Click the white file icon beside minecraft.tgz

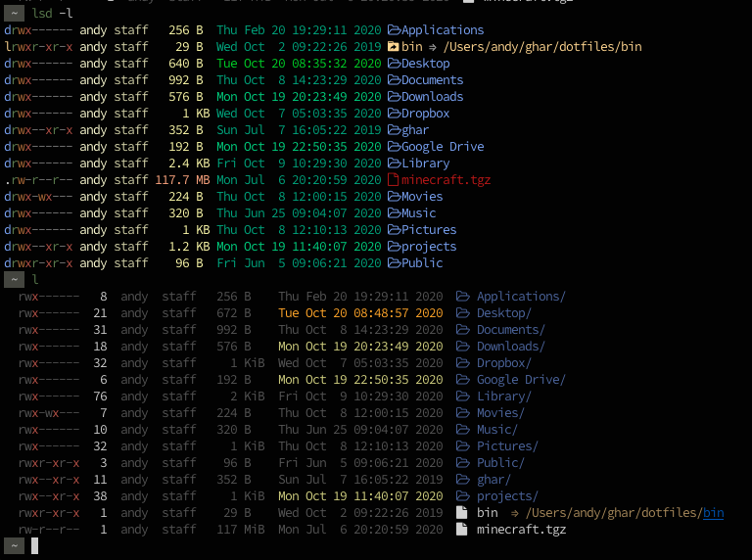tap(461, 530)
